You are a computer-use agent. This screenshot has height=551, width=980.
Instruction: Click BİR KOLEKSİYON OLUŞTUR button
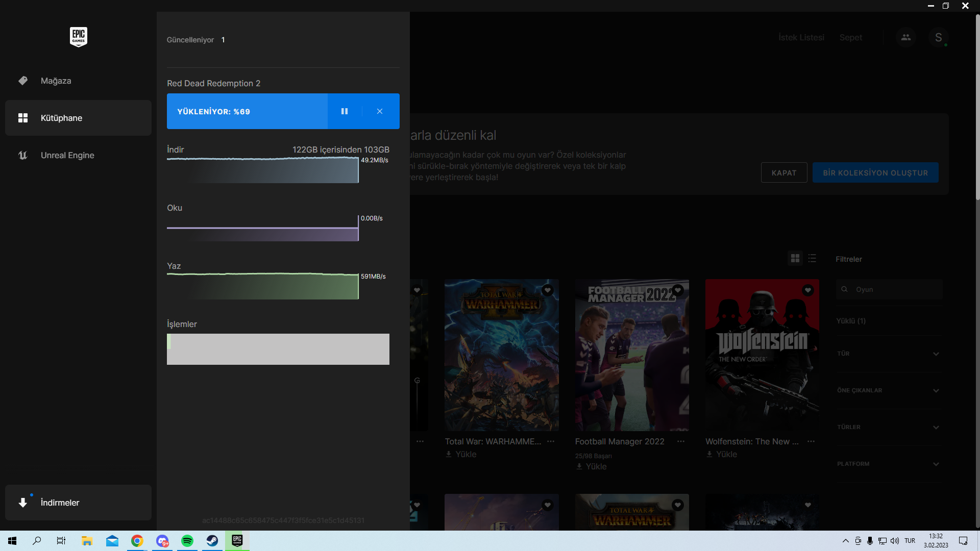[x=875, y=172]
